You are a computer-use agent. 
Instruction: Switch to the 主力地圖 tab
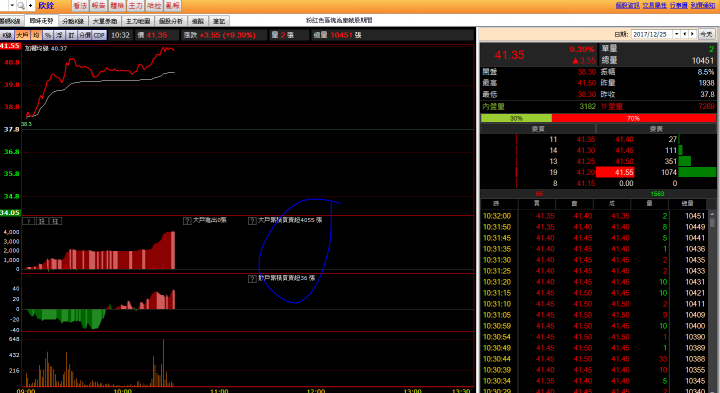pyautogui.click(x=138, y=21)
